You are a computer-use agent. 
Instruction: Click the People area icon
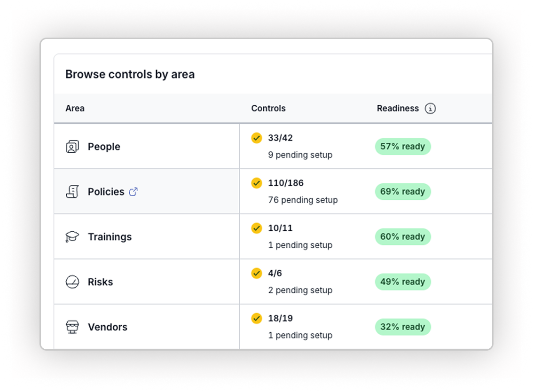coord(72,147)
